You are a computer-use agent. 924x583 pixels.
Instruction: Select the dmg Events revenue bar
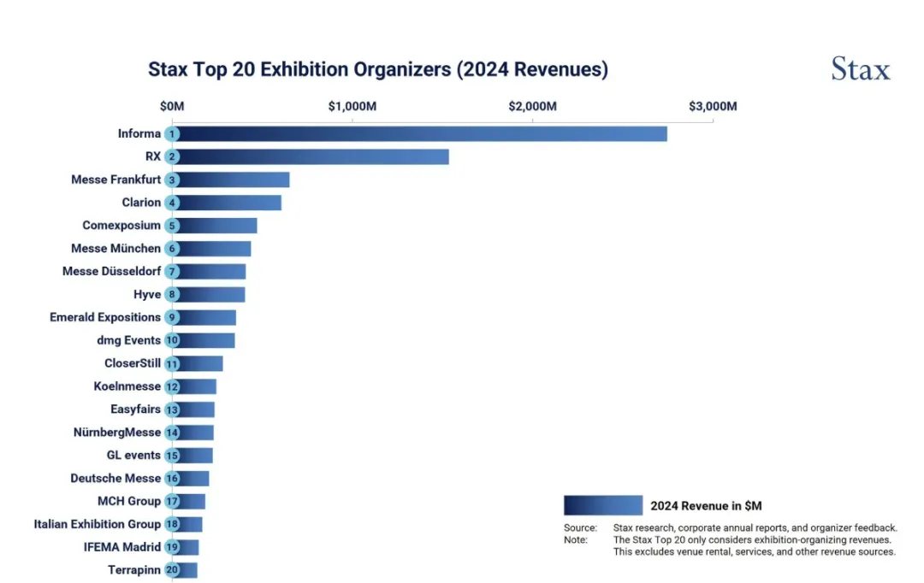(x=204, y=340)
